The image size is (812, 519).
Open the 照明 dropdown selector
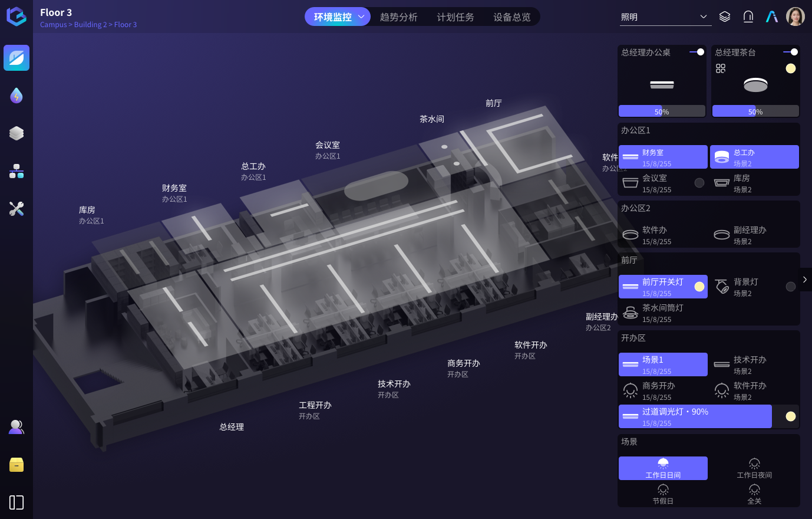[x=665, y=17]
